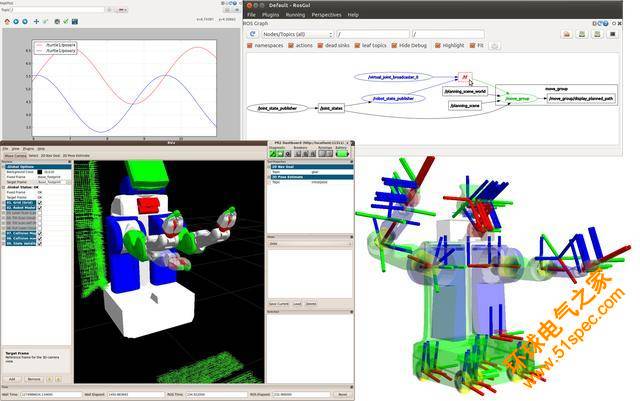
Task: Click the /move_group node in the graph
Action: (x=517, y=99)
